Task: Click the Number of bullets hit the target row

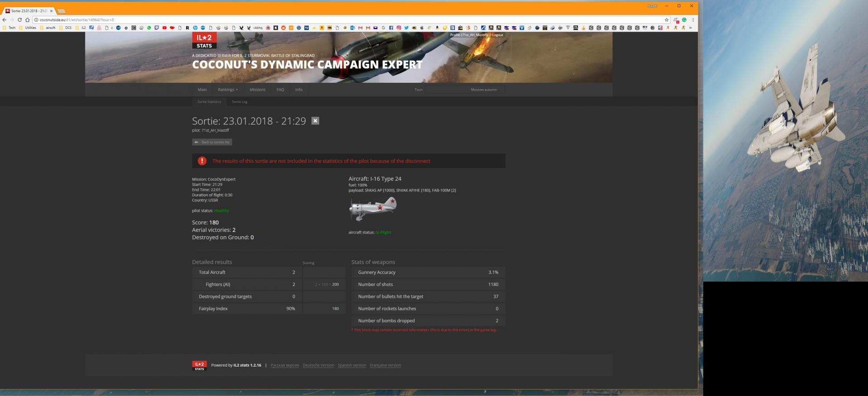Action: [x=428, y=296]
